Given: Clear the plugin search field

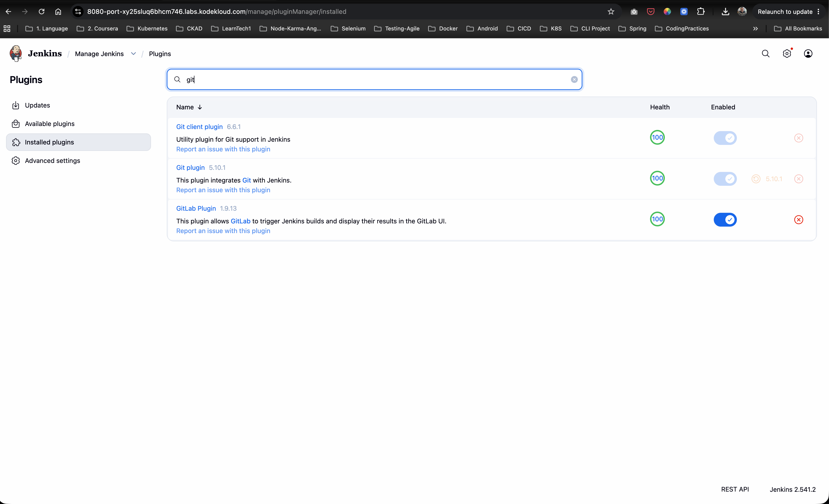Looking at the screenshot, I should coord(574,79).
